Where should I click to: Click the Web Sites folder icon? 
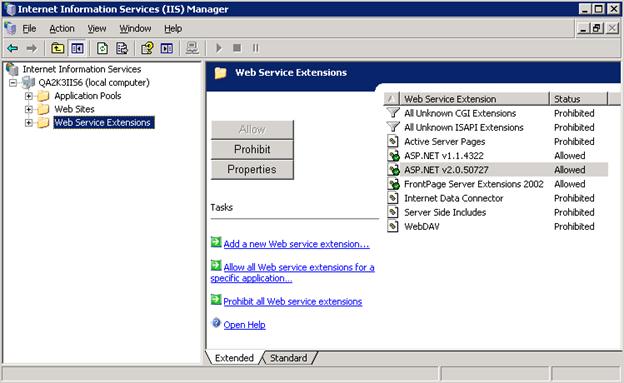(x=43, y=109)
